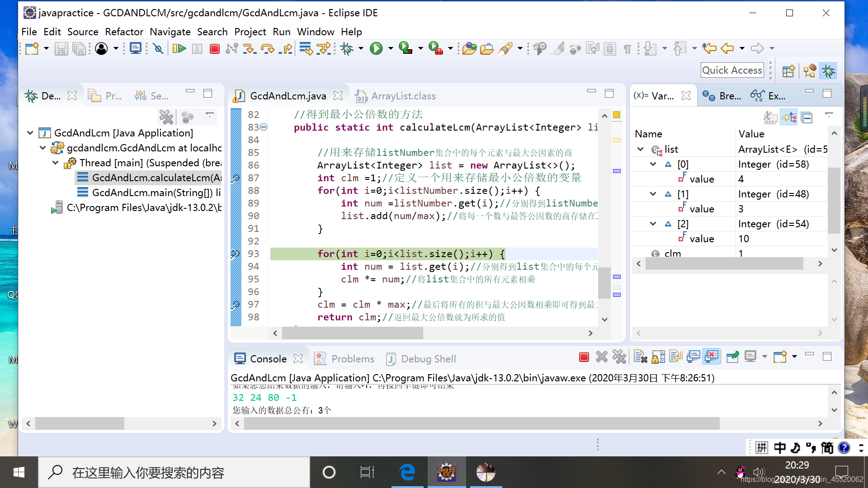Click the Quick Access field
This screenshot has height=488, width=868.
tap(732, 70)
